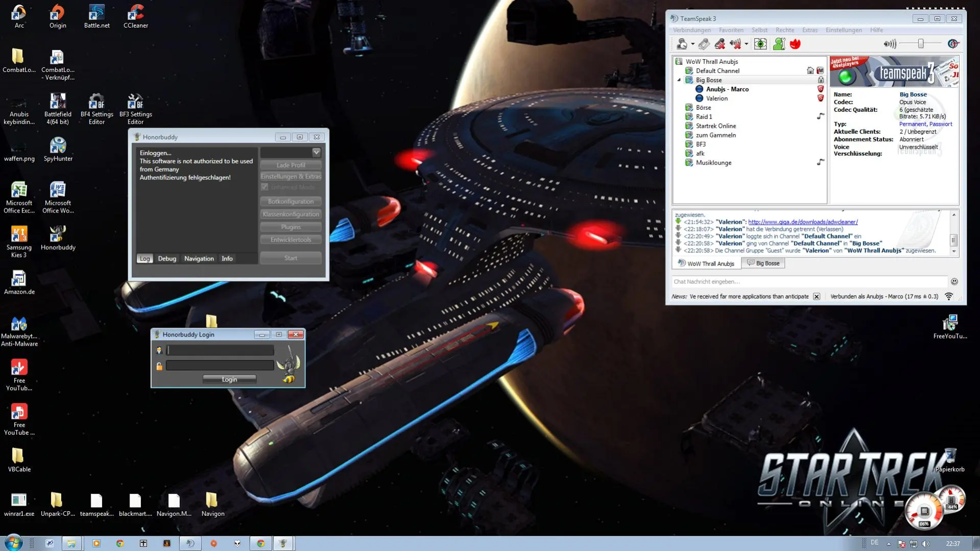
Task: Open the CCleaner desktop shortcut
Action: (x=135, y=15)
